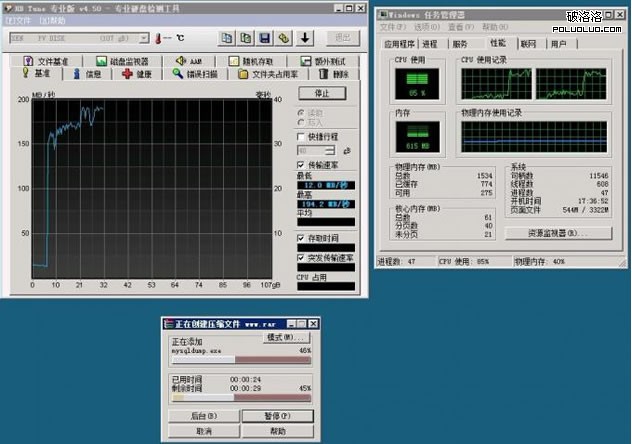Click the down arrow icon in HD Tune toolbar
632x444 pixels.
tap(305, 37)
